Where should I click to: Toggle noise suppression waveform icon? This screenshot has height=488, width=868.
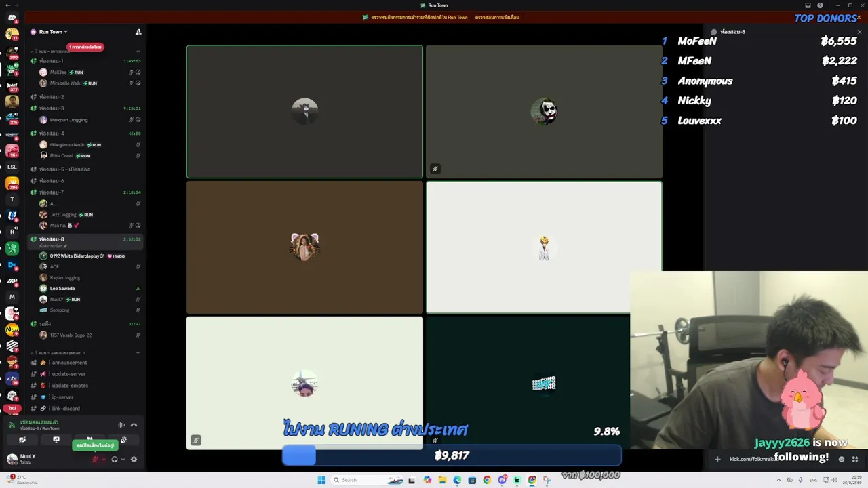[121, 425]
